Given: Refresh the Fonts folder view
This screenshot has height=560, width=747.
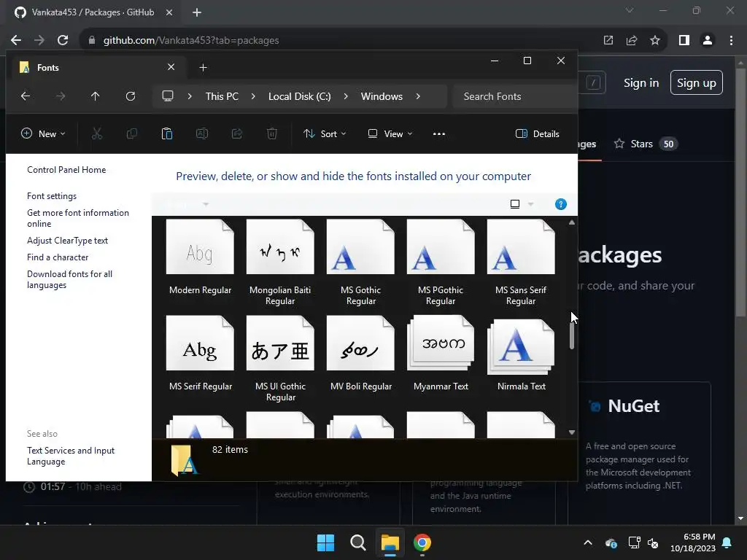Looking at the screenshot, I should (x=131, y=96).
